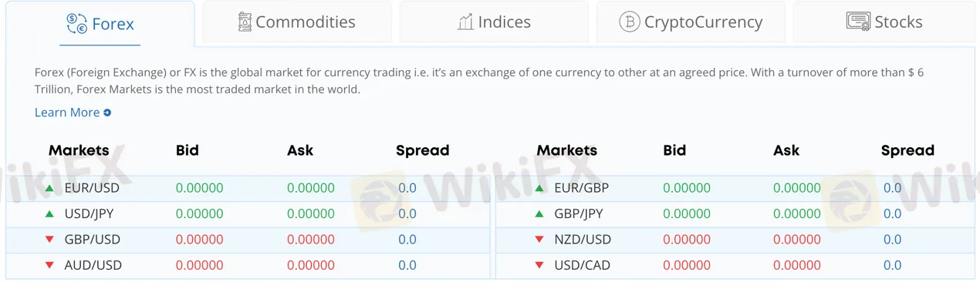Click the green up arrow for EUR/USD

(x=49, y=188)
